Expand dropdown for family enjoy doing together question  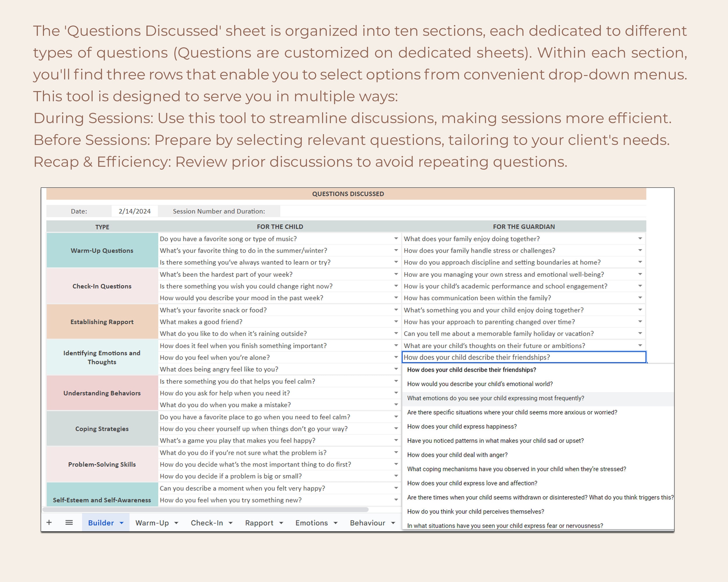click(x=640, y=239)
